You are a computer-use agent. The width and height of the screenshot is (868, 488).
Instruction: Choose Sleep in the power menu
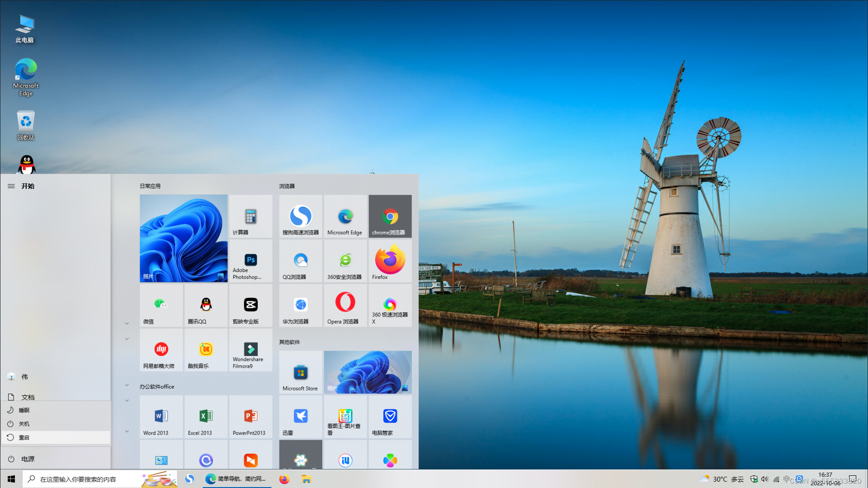tap(24, 410)
